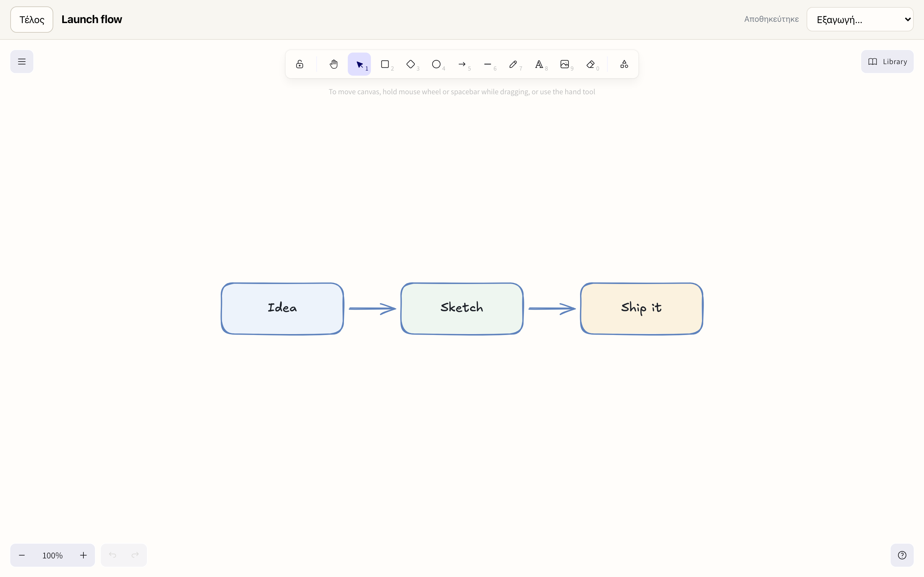Zoom out with the minus button

pyautogui.click(x=22, y=555)
